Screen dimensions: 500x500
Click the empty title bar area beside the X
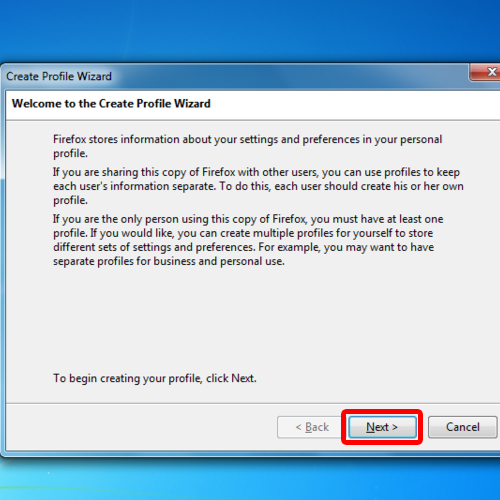(x=290, y=76)
